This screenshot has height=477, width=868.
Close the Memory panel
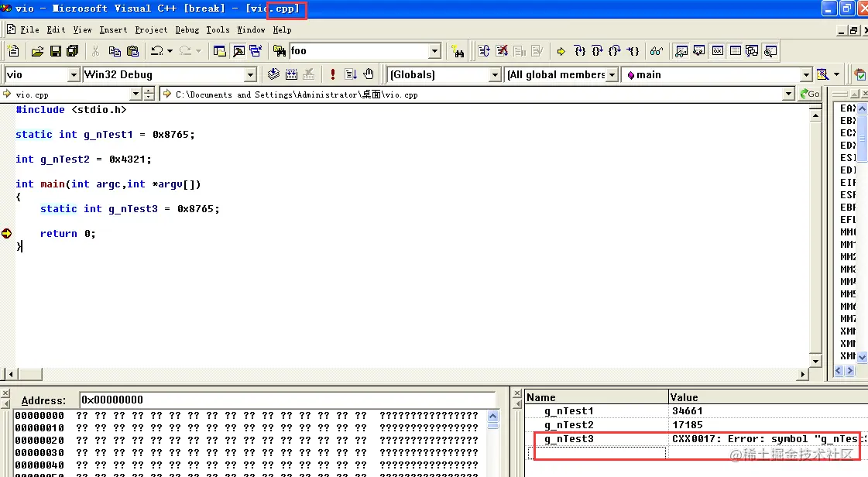click(x=5, y=393)
